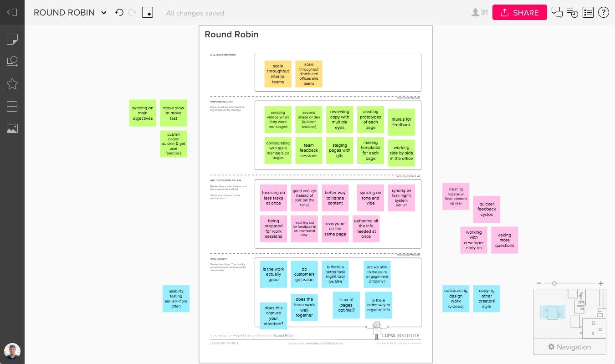Select pink note 'working with developer early on'
Screen dimensions: 615x364
click(x=474, y=240)
